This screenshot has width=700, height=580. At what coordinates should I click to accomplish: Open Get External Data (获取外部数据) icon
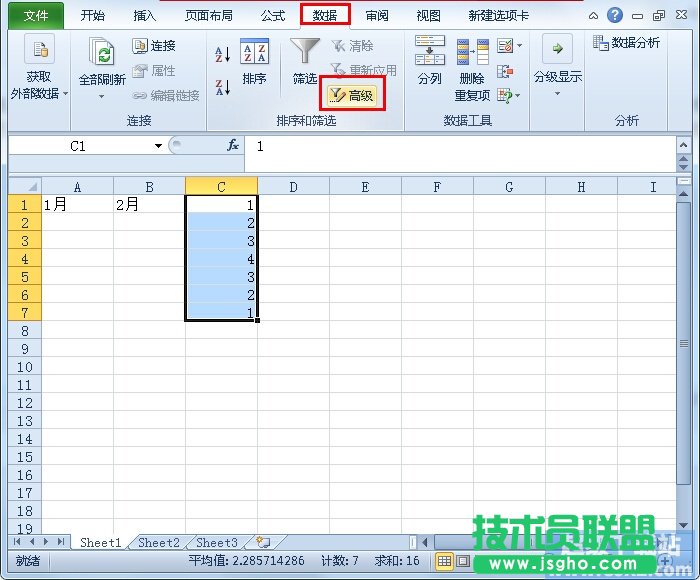pos(39,49)
